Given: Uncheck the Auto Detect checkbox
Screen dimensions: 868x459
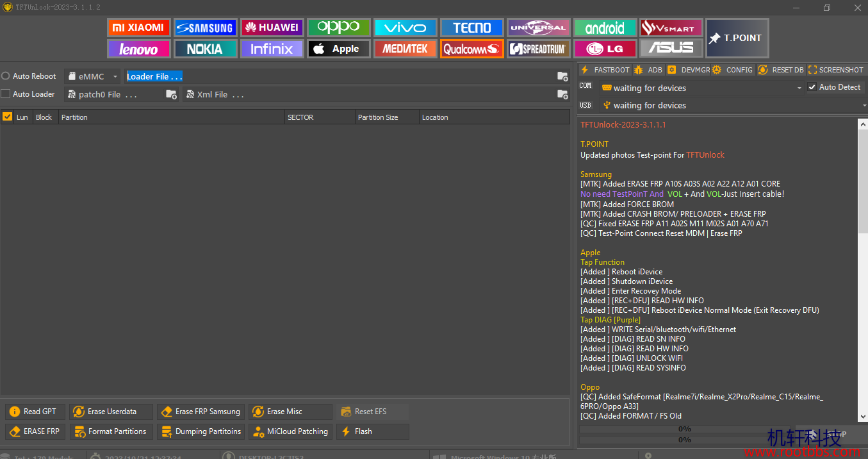Looking at the screenshot, I should 812,87.
